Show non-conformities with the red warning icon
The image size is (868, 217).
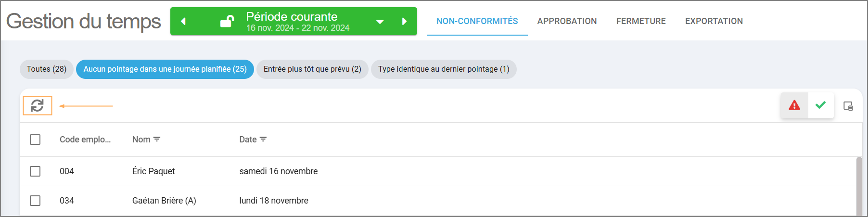[794, 105]
